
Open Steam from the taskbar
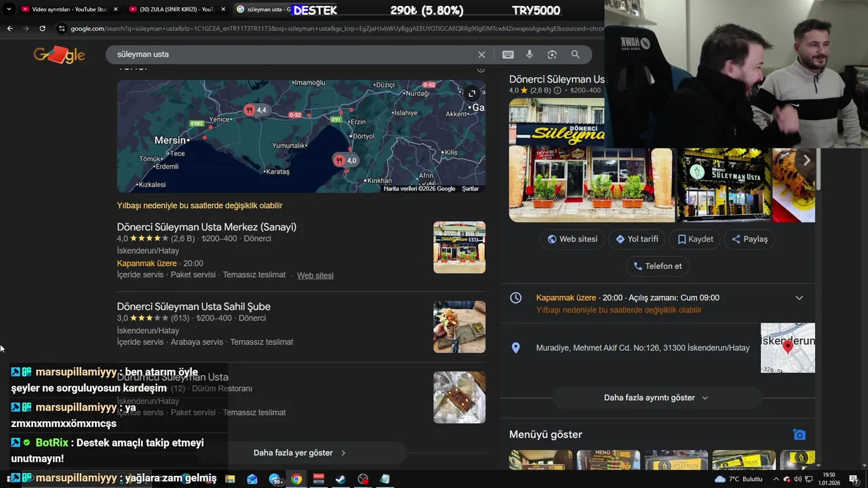(340, 479)
